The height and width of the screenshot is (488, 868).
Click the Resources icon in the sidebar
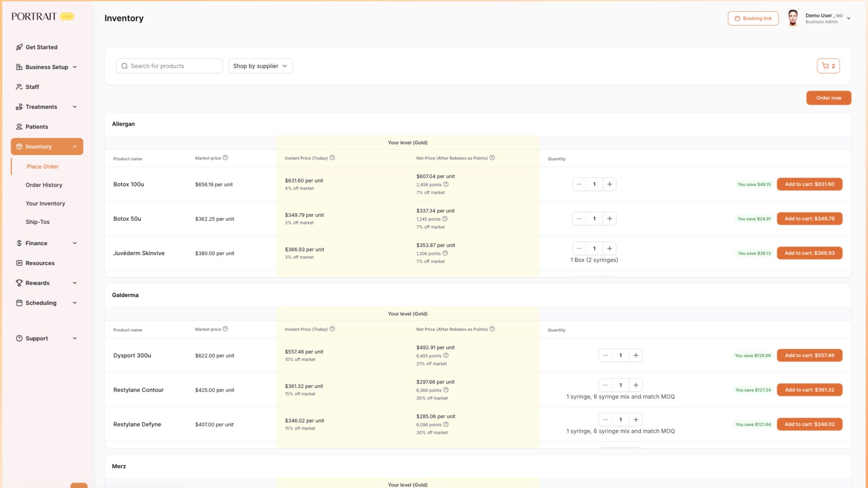[x=19, y=263]
